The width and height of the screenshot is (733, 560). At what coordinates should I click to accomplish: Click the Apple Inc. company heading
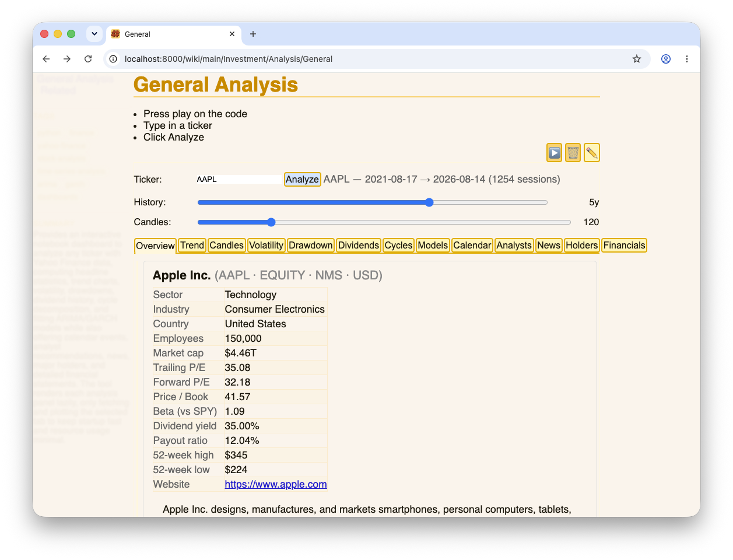[x=181, y=275]
